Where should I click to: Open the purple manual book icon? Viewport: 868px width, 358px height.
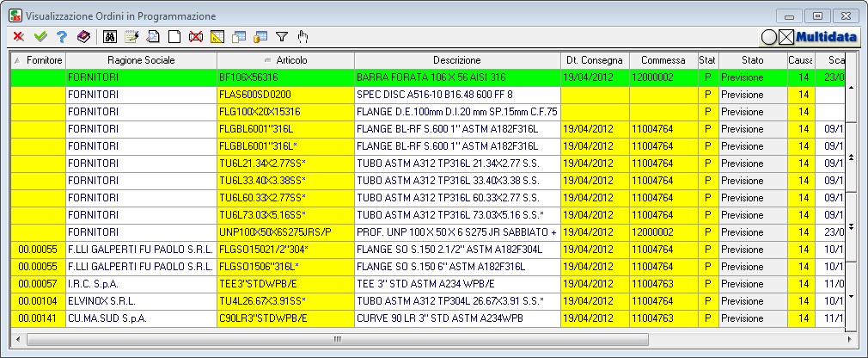click(x=83, y=36)
